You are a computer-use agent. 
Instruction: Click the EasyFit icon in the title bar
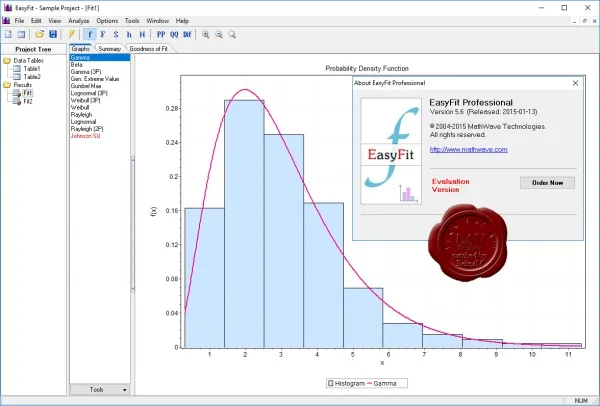(x=7, y=8)
